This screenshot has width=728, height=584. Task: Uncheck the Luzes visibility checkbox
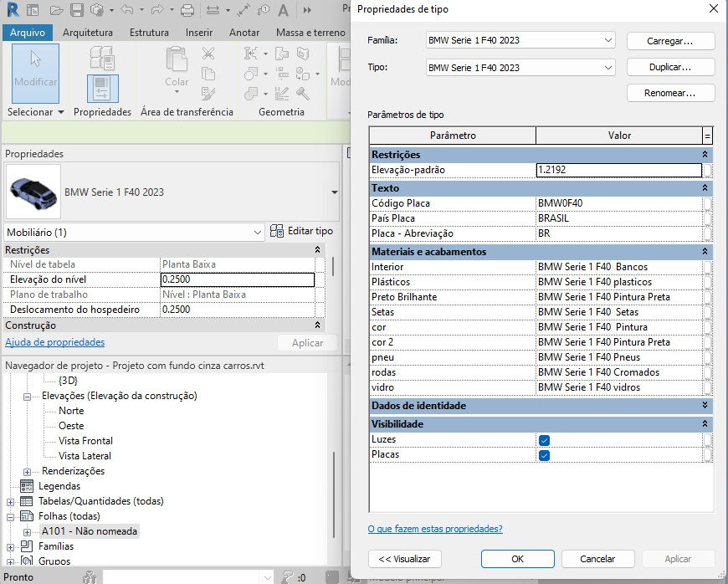(x=544, y=440)
